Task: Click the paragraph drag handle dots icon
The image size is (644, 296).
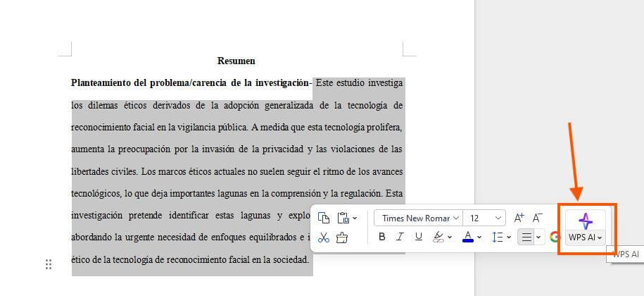Action: pyautogui.click(x=49, y=264)
